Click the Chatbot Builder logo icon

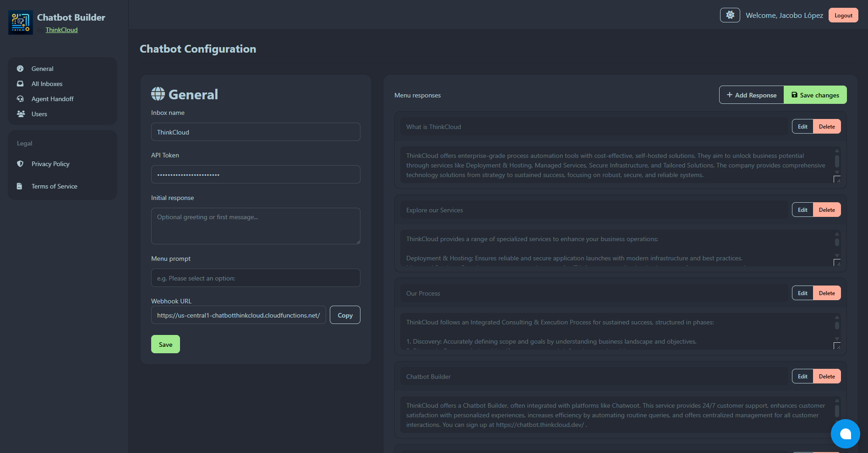pyautogui.click(x=21, y=22)
